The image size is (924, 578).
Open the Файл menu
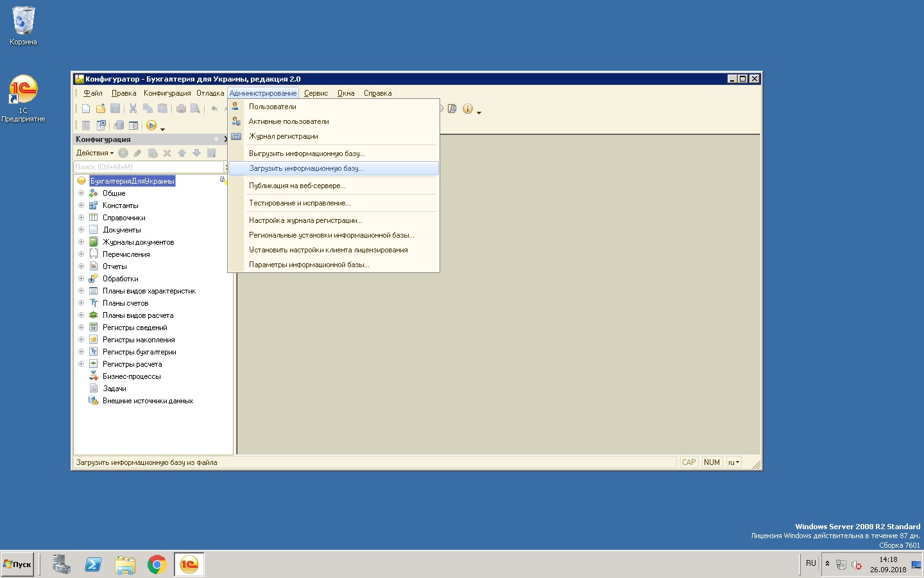[93, 93]
